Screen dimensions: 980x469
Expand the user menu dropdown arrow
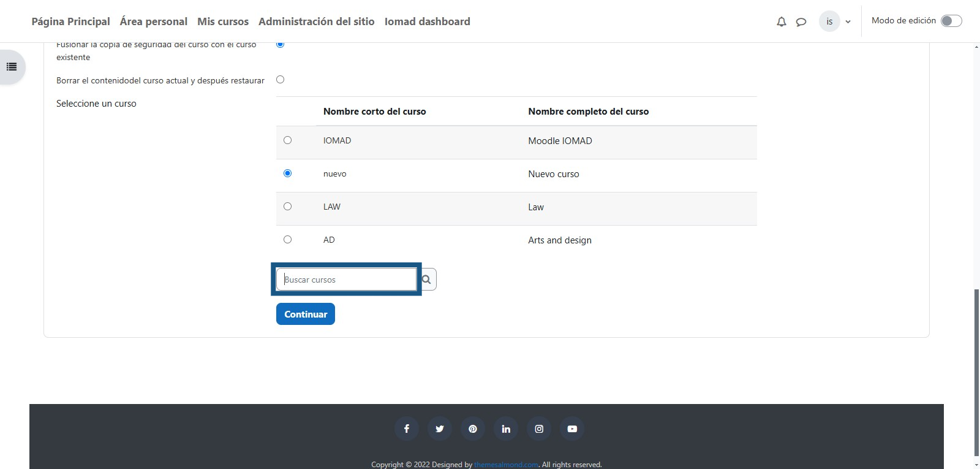click(x=848, y=22)
